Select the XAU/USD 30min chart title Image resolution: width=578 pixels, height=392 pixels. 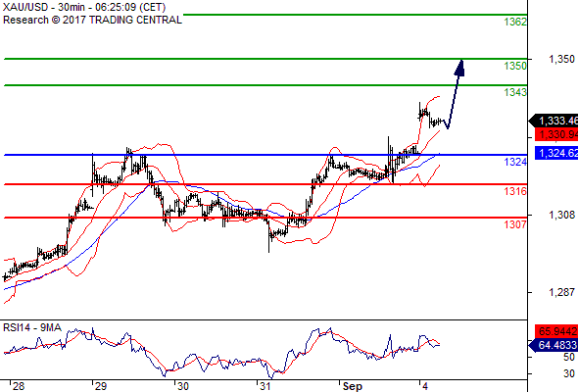[84, 7]
